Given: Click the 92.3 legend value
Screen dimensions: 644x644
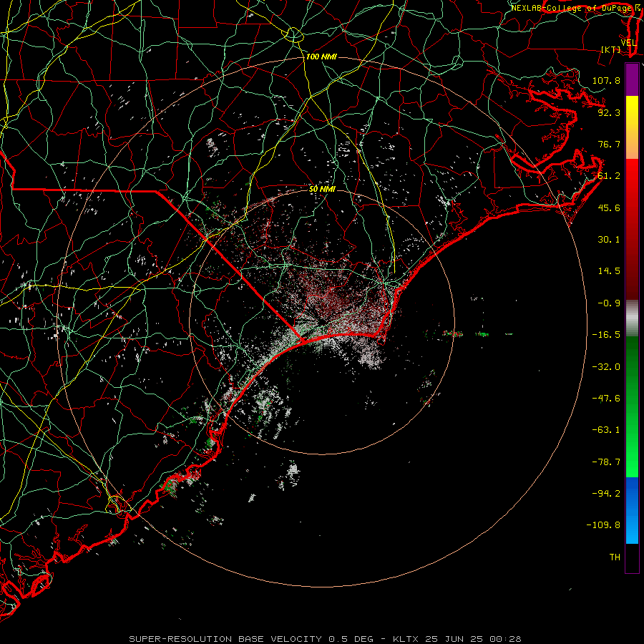Looking at the screenshot, I should point(609,112).
